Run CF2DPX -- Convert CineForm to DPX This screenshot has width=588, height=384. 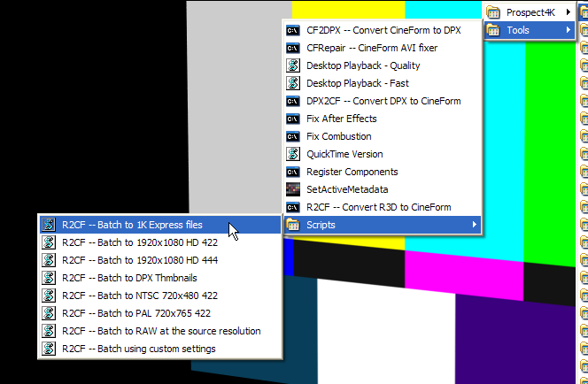coord(383,30)
